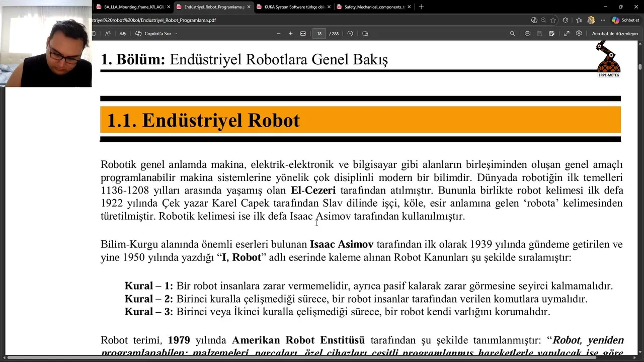Screen dimensions: 644x362
Task: Click the rule label Kural – 3:
Action: pos(148,312)
